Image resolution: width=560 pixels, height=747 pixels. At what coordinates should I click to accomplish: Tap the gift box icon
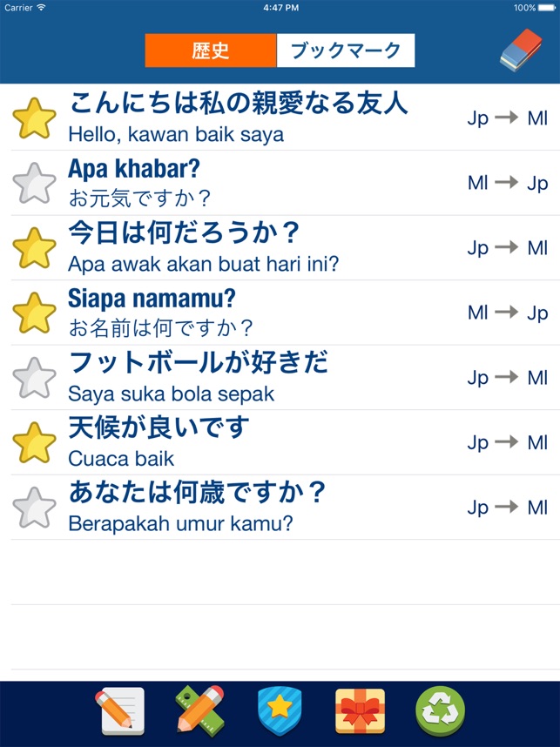coord(360,711)
